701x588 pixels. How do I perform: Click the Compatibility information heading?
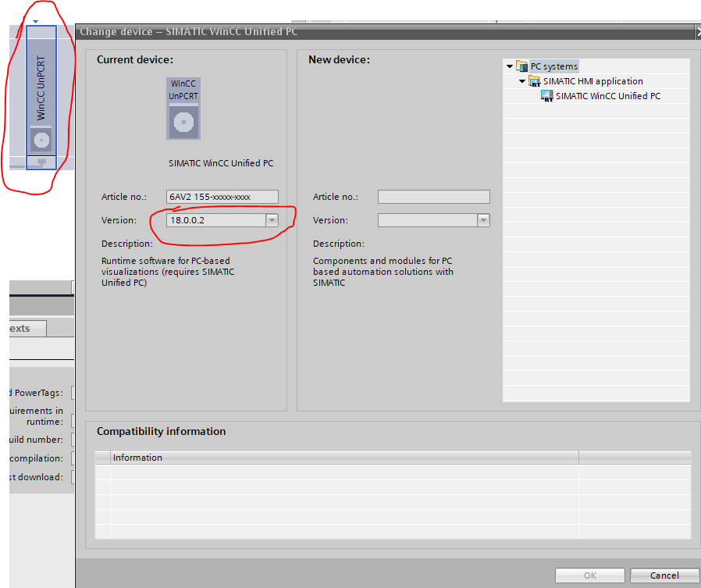pyautogui.click(x=161, y=432)
